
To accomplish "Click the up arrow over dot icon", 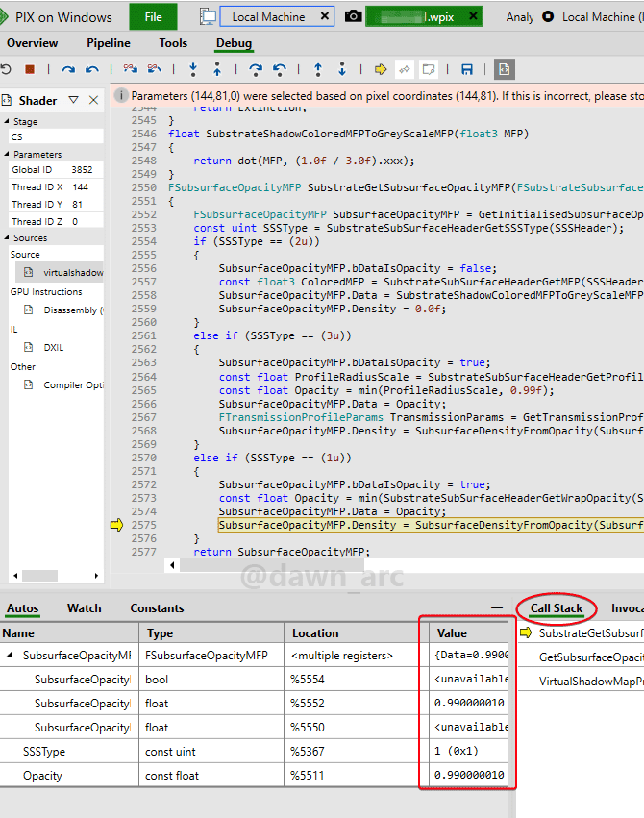I will point(318,69).
